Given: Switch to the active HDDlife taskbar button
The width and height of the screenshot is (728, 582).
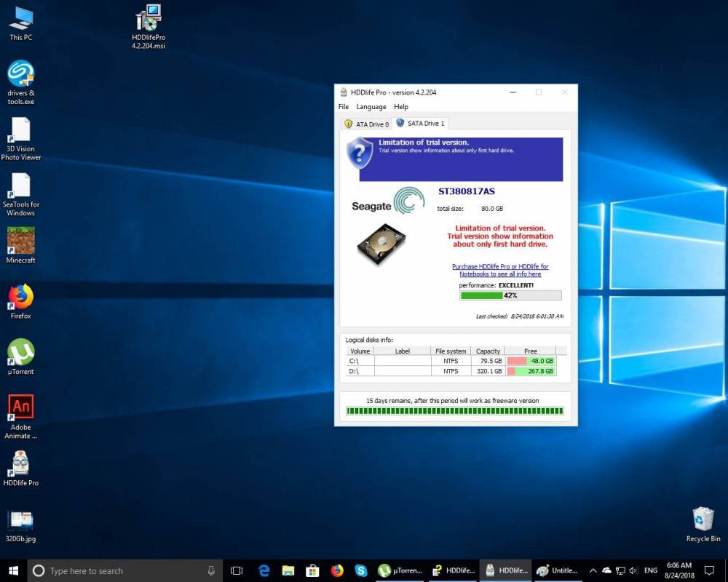Looking at the screenshot, I should click(x=506, y=570).
